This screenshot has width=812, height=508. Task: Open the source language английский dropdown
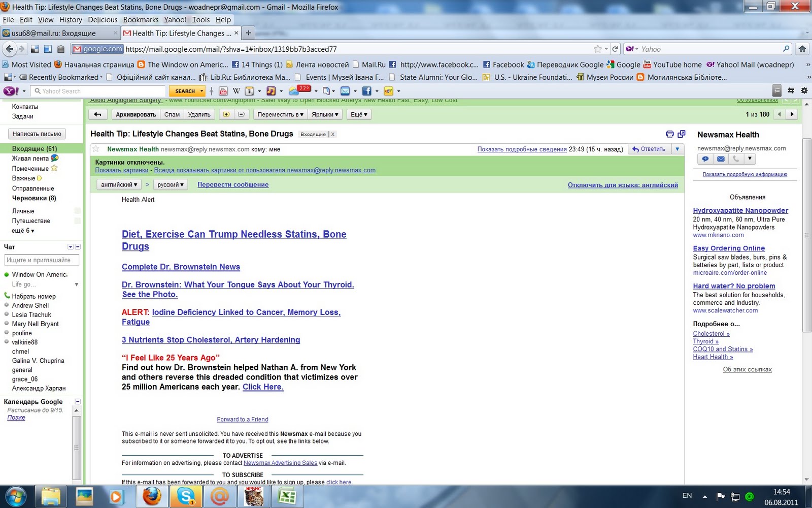[x=119, y=185]
